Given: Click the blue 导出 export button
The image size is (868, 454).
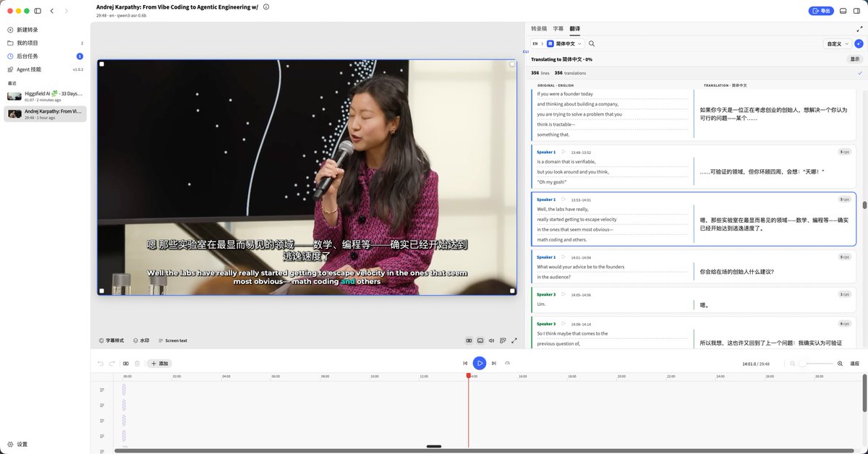Looking at the screenshot, I should (821, 11).
